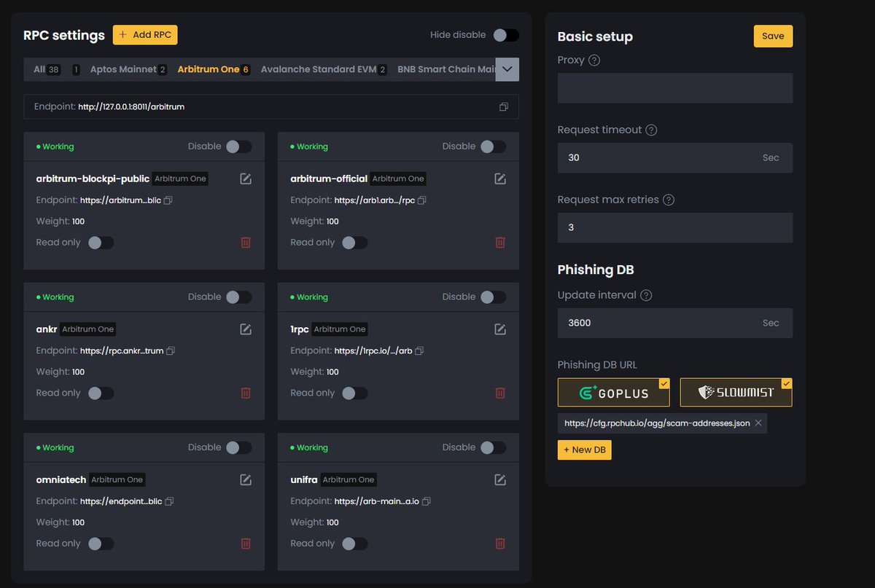Open the GOPLUS phishing DB dropdown
This screenshot has width=875, height=588.
point(663,384)
